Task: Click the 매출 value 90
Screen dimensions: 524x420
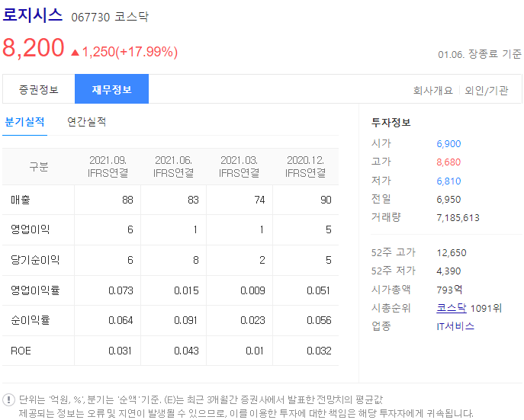Action: (x=326, y=200)
